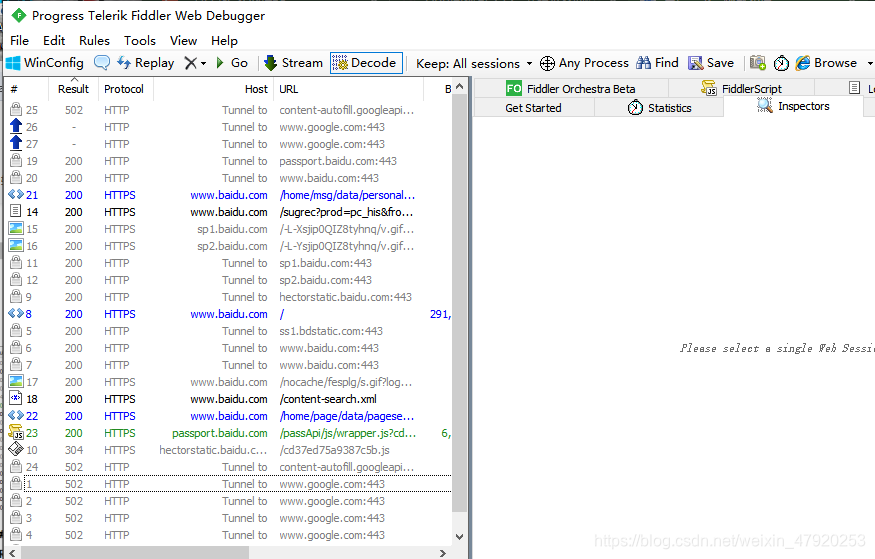Click Any Process target picker
Image resolution: width=875 pixels, height=559 pixels.
(584, 63)
